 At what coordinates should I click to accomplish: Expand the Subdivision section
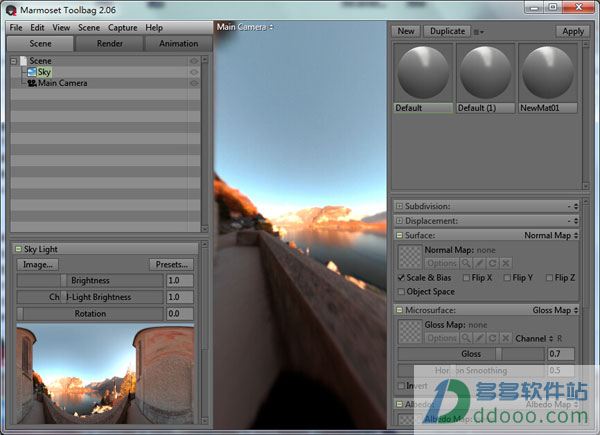click(399, 206)
